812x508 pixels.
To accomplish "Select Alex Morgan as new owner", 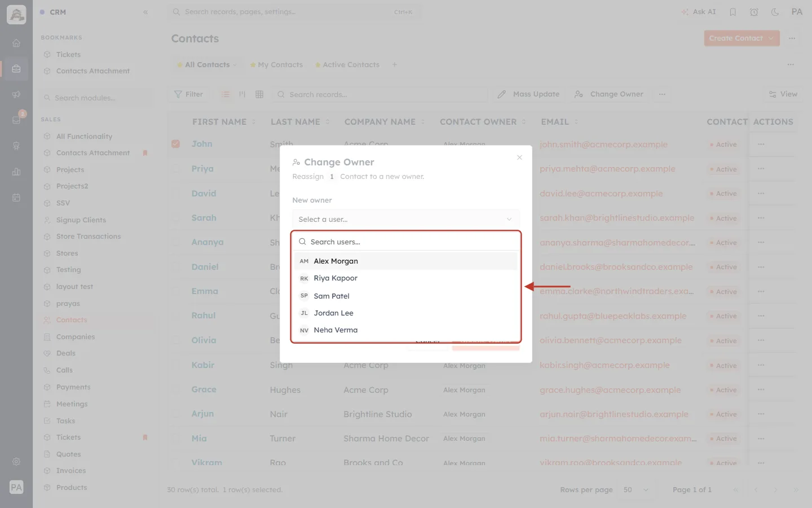I will pos(405,261).
